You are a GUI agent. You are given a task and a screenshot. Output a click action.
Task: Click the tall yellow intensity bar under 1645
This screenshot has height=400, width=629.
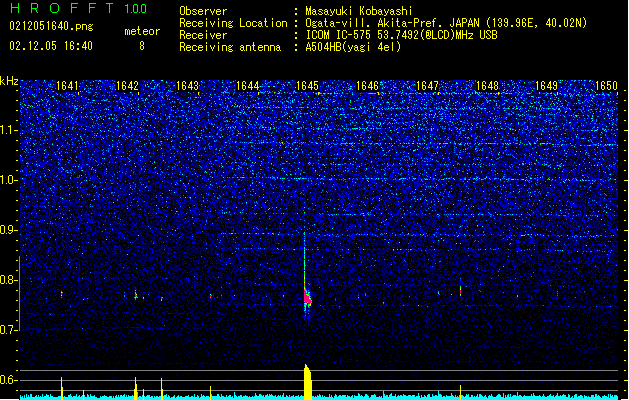308,382
